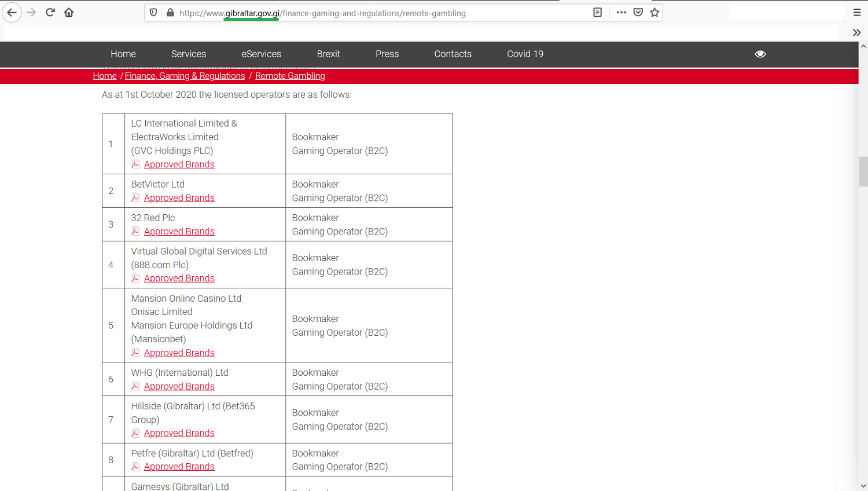Image resolution: width=868 pixels, height=491 pixels.
Task: Click row number 5 cell
Action: click(x=113, y=325)
